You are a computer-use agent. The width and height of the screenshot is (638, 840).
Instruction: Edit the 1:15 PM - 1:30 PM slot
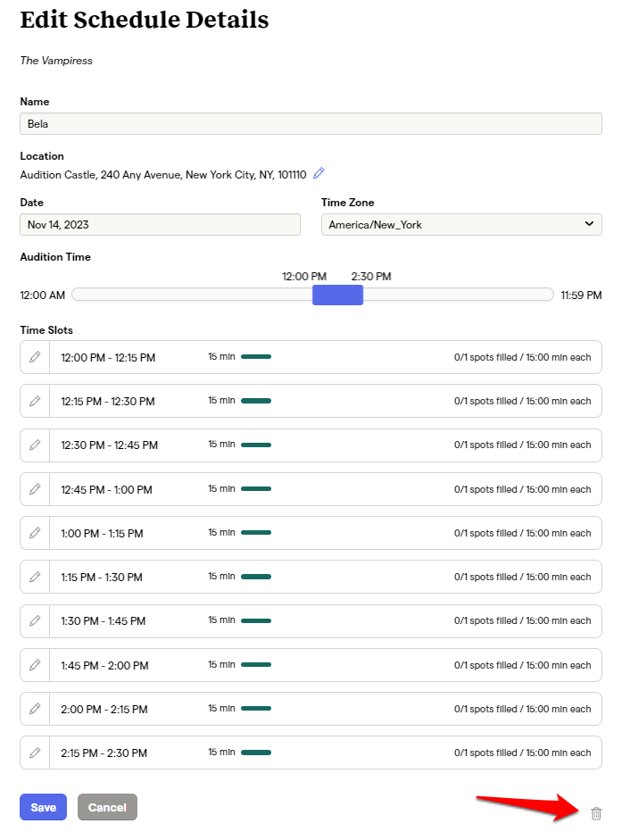(35, 577)
